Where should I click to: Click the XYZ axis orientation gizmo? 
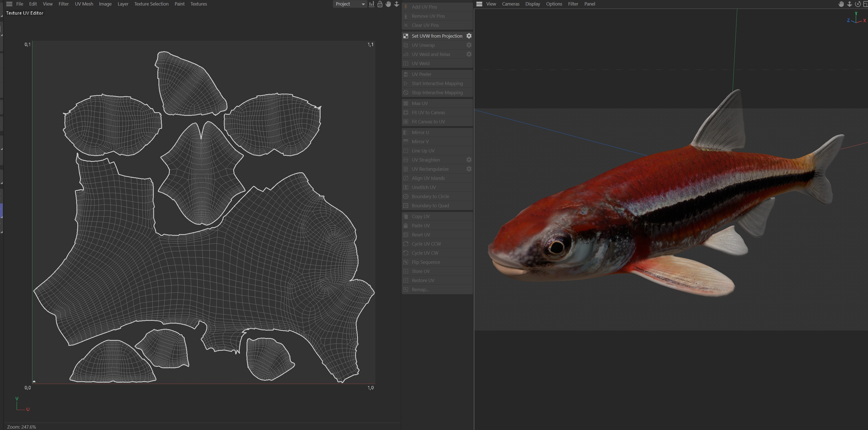tap(856, 20)
